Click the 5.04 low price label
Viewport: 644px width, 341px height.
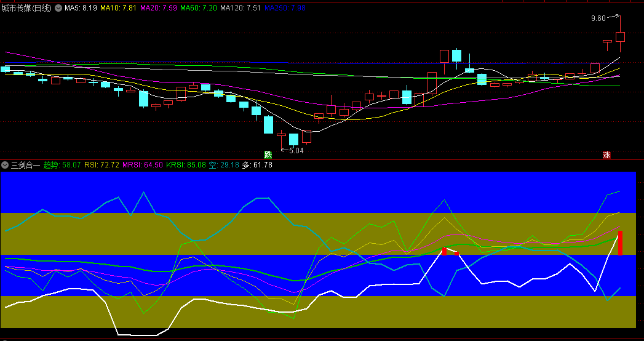[x=296, y=151]
